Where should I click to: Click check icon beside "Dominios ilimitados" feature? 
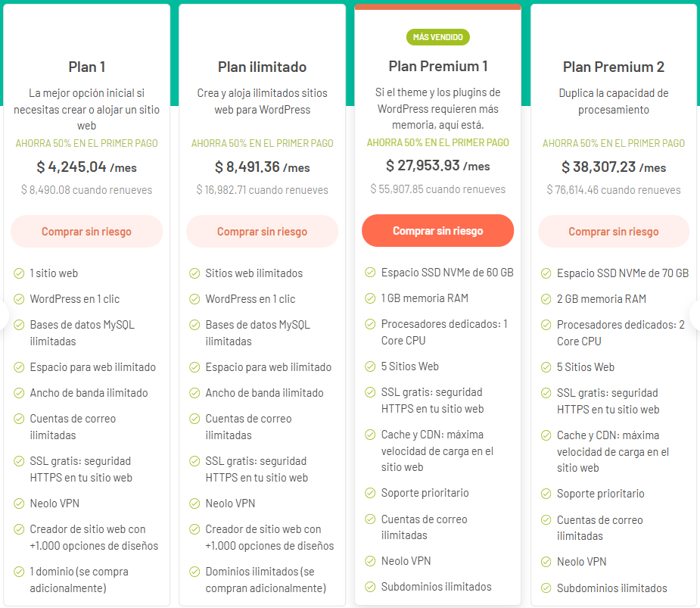[x=194, y=572]
